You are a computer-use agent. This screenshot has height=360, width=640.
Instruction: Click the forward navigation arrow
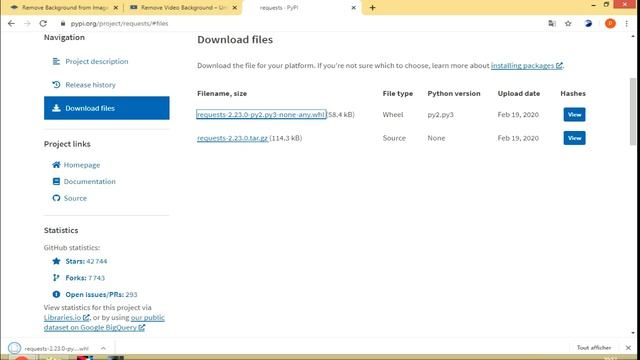(x=27, y=23)
